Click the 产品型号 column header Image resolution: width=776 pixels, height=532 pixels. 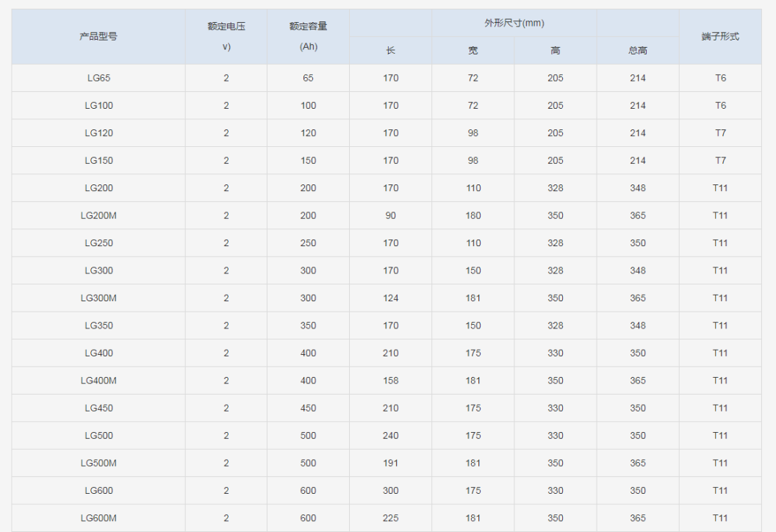(98, 36)
